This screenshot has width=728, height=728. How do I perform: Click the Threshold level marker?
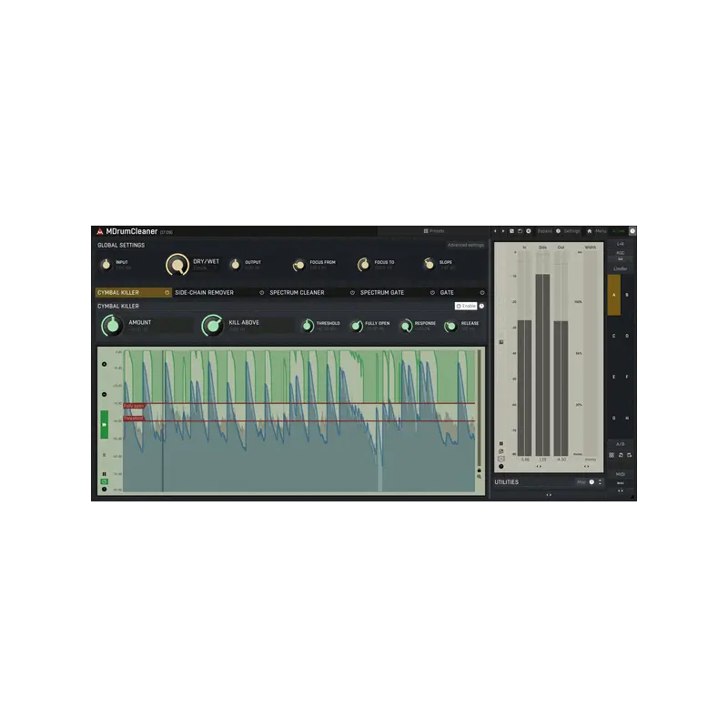134,419
